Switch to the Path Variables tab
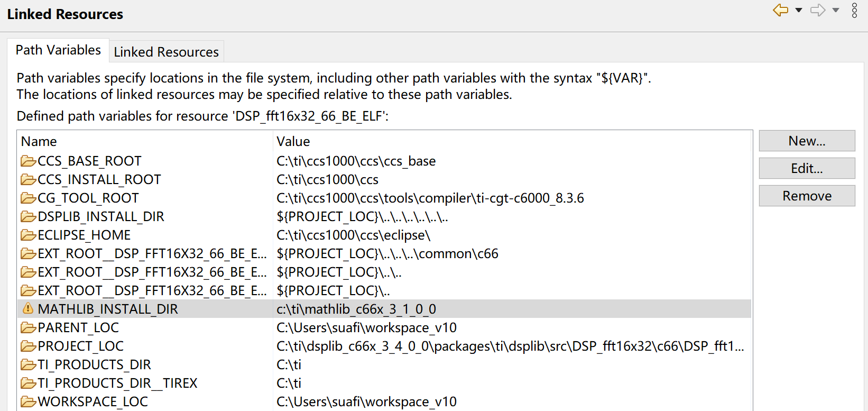The image size is (868, 411). click(x=58, y=50)
